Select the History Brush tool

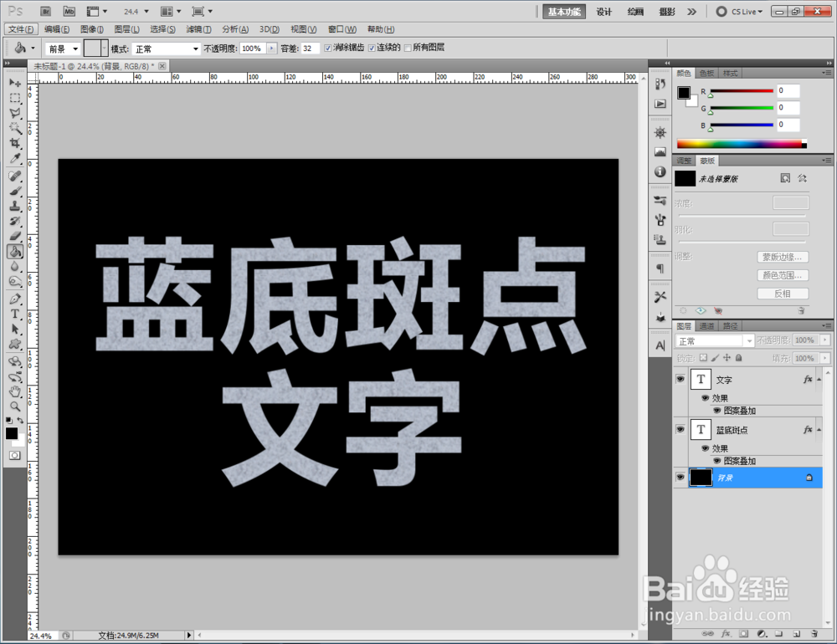pos(15,221)
